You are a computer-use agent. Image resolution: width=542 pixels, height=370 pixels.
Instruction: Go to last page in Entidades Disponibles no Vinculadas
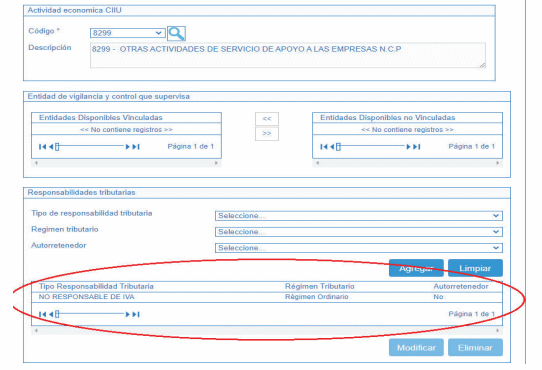point(417,147)
